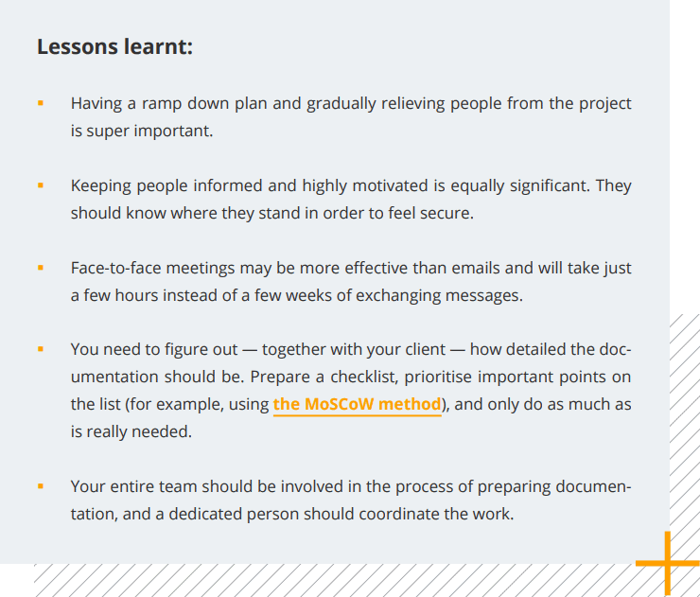Click the diagonal hatch pattern on the right edge

684,426
